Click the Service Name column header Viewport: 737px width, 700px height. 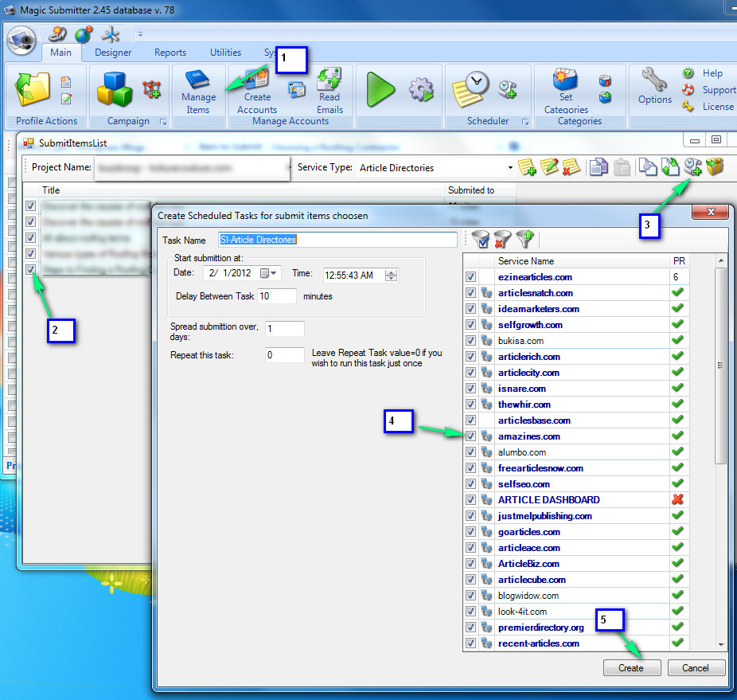[x=582, y=261]
